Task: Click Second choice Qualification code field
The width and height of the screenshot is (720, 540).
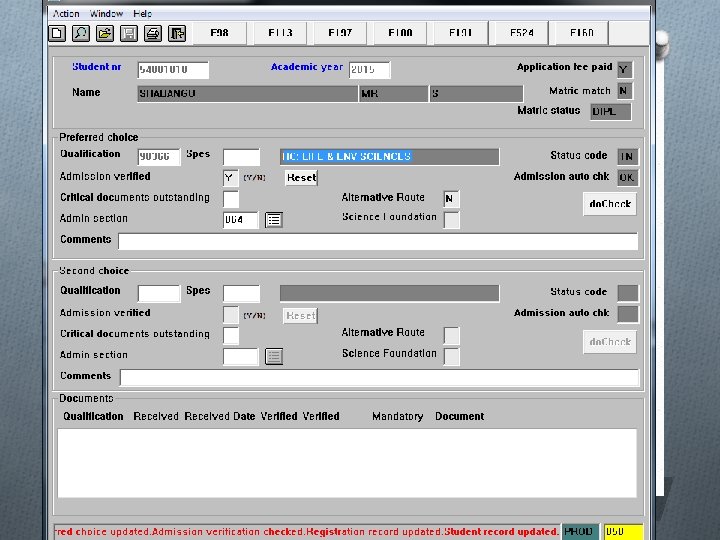Action: [x=159, y=293]
